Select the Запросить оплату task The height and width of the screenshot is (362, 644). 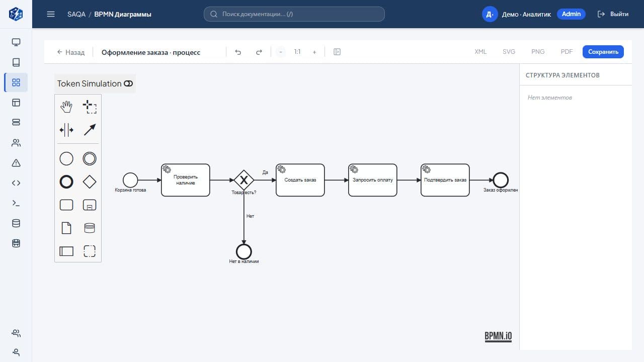[x=373, y=180]
